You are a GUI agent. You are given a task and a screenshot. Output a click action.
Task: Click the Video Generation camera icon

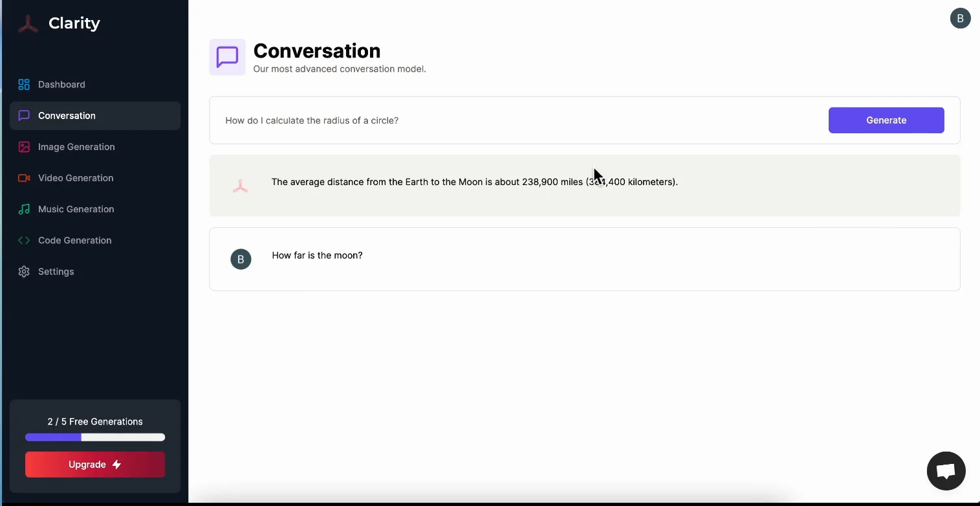coord(24,178)
